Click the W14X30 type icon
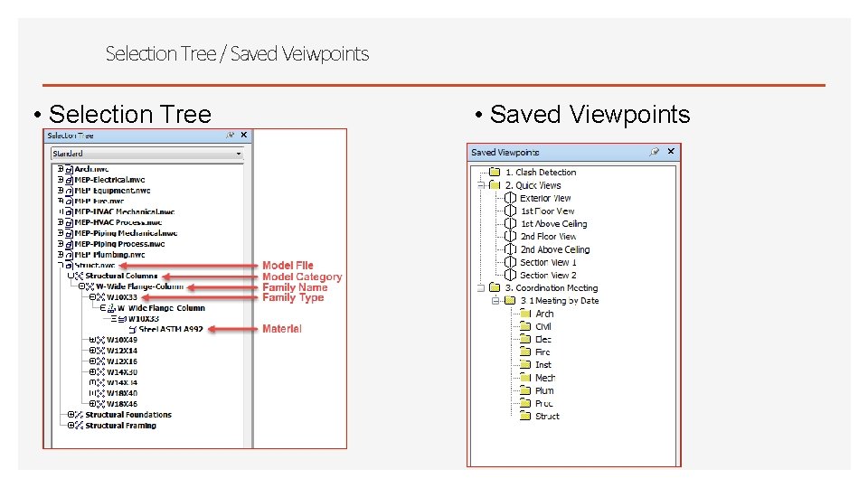Viewport: 868px width, 488px height. 100,371
